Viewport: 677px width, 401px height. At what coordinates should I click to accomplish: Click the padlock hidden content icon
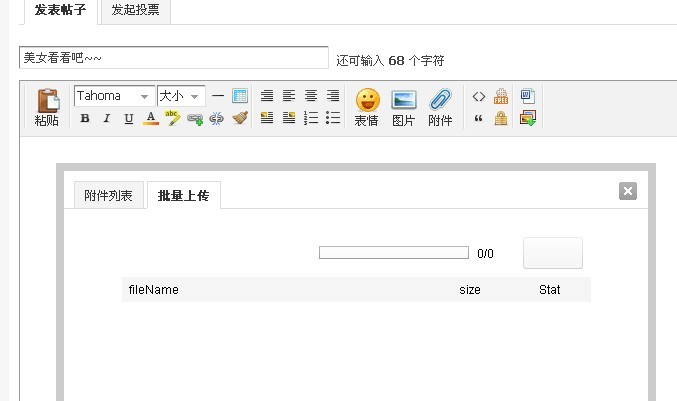click(x=501, y=118)
